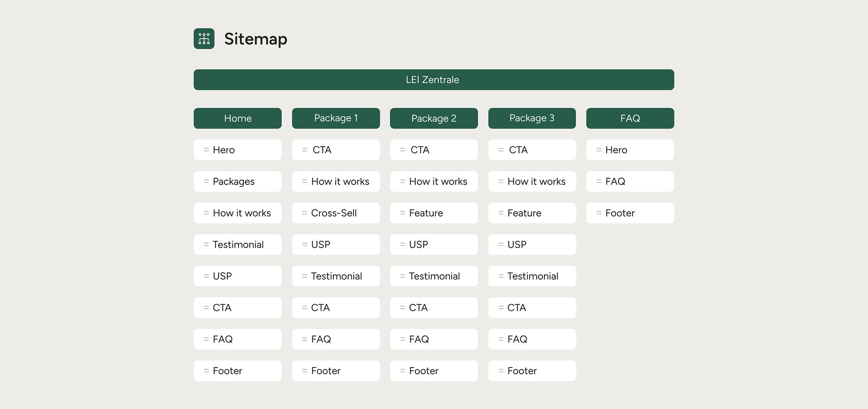868x409 pixels.
Task: Select Footer block in Package 2
Action: 434,371
